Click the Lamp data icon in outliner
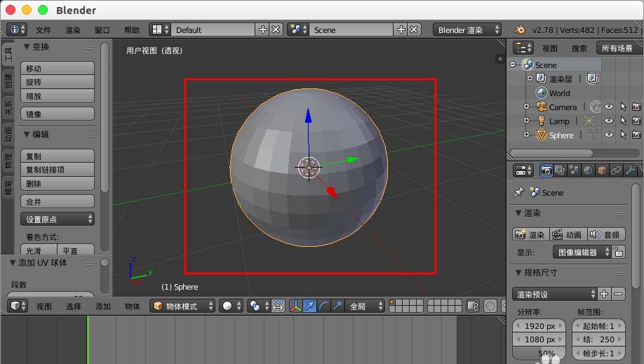Image resolution: width=644 pixels, height=364 pixels. (589, 121)
